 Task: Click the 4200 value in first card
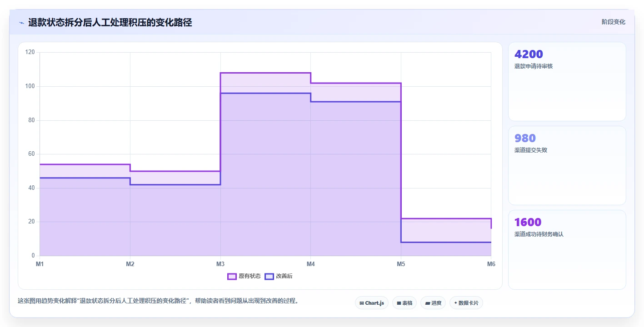point(529,54)
